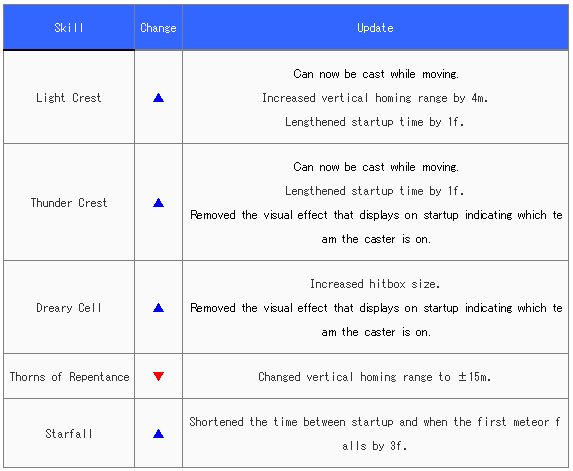
Task: Click the Starfall skill name
Action: pyautogui.click(x=69, y=434)
